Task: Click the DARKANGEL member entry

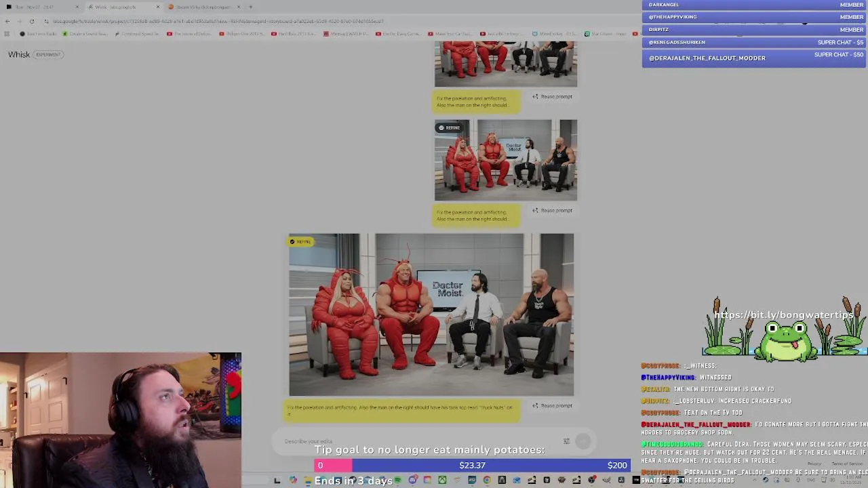Action: click(753, 5)
